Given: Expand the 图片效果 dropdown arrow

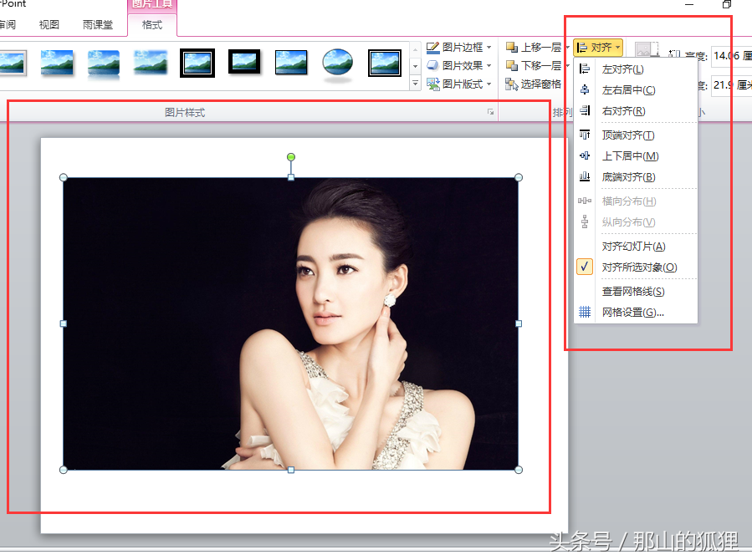Looking at the screenshot, I should (489, 65).
